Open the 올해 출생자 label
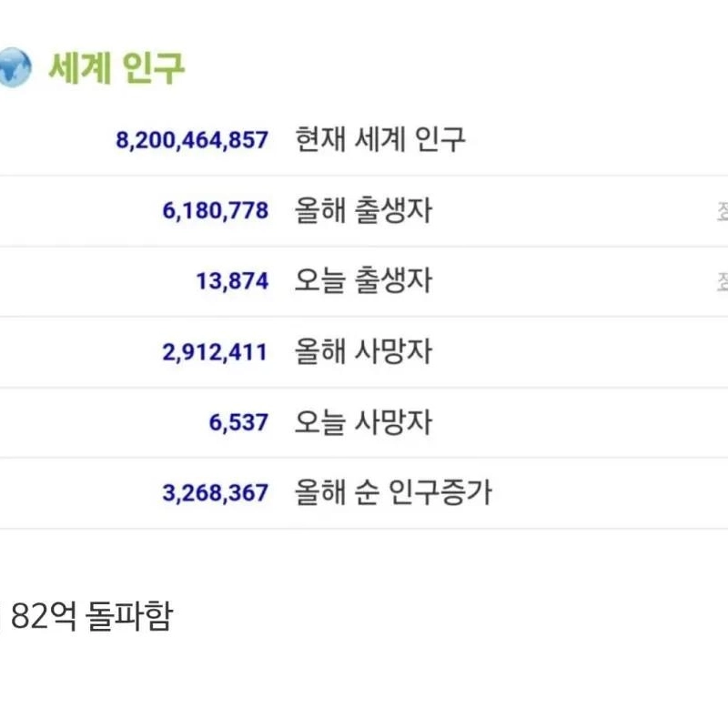Image resolution: width=728 pixels, height=728 pixels. [x=363, y=211]
